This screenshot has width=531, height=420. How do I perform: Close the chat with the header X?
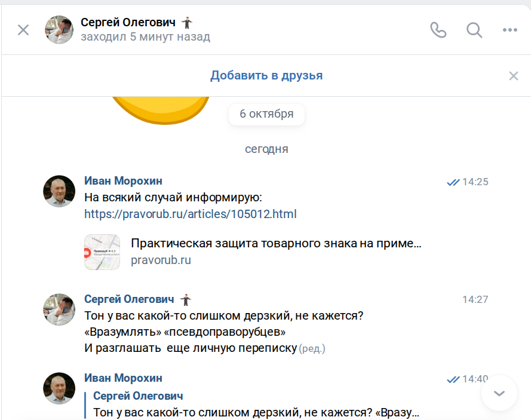pos(23,30)
